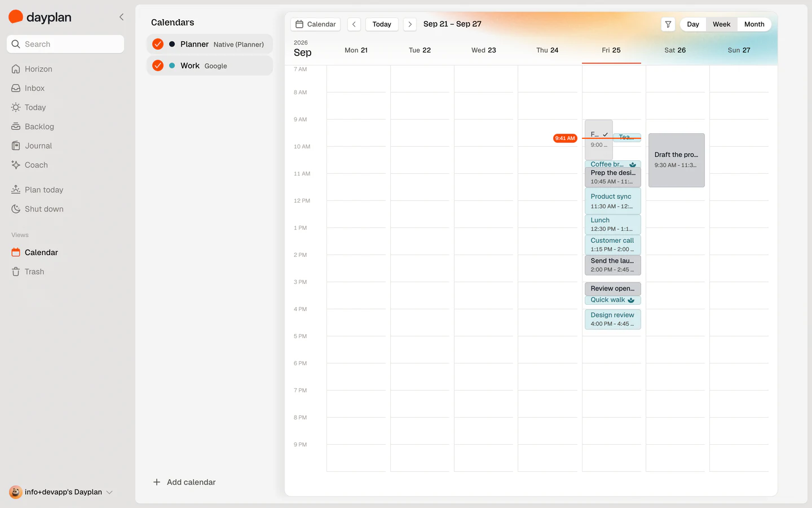The width and height of the screenshot is (812, 508).
Task: Open the Prep the desi... task block
Action: [613, 177]
